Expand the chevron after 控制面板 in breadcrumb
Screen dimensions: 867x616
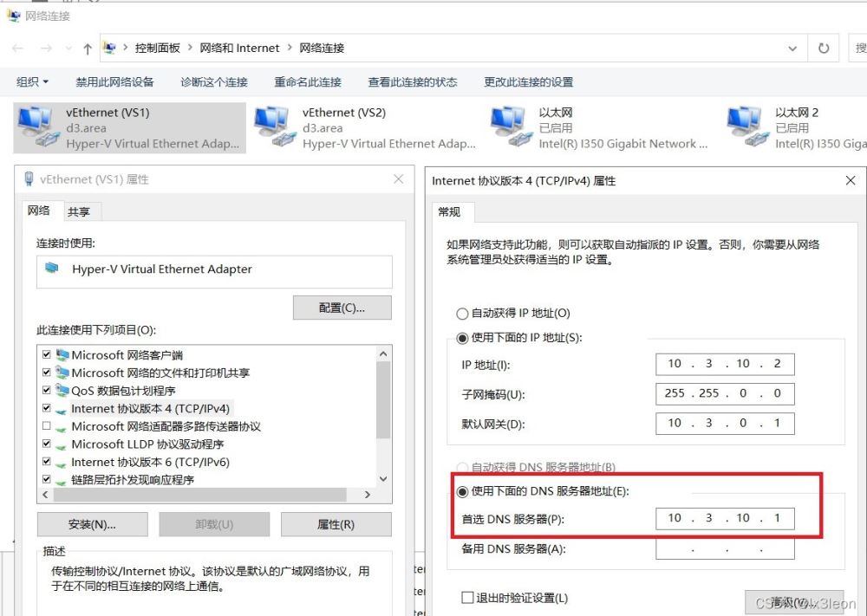point(190,48)
